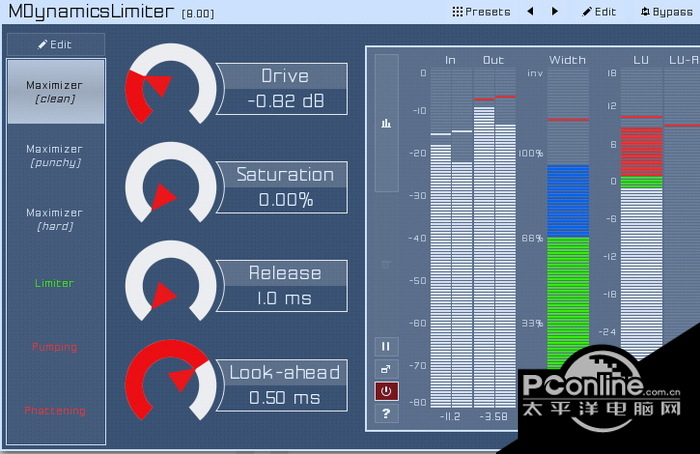700x454 pixels.
Task: Select the Limiter device
Action: (54, 283)
